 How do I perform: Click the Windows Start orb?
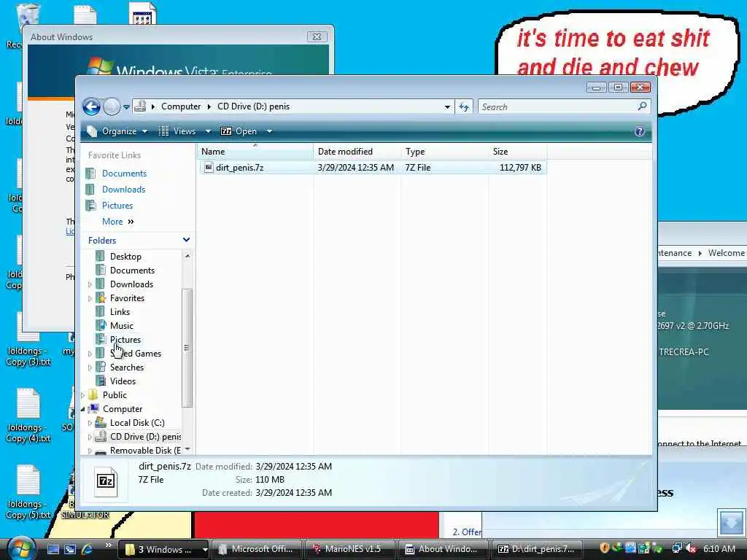pyautogui.click(x=20, y=548)
